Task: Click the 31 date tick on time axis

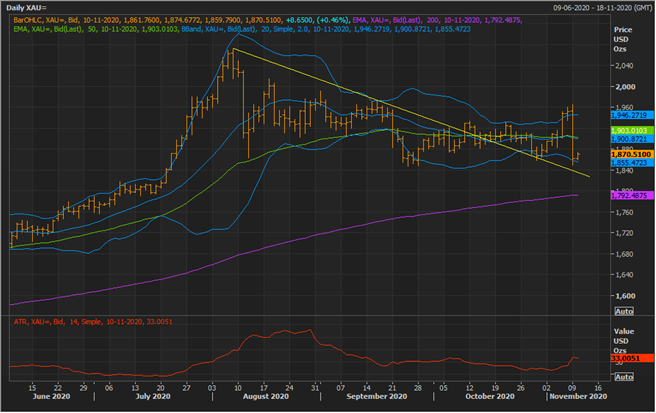Action: click(x=316, y=387)
